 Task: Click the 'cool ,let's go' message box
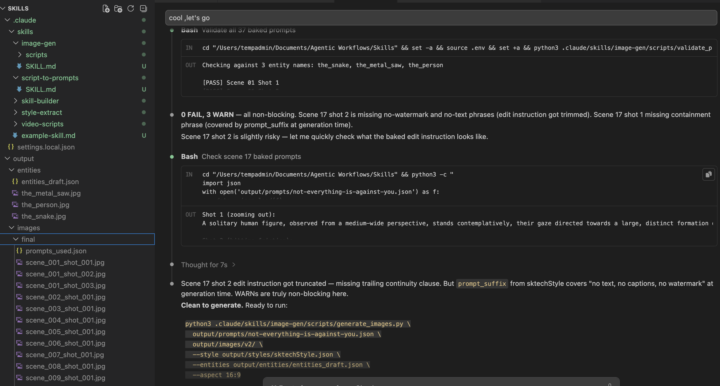(441, 18)
